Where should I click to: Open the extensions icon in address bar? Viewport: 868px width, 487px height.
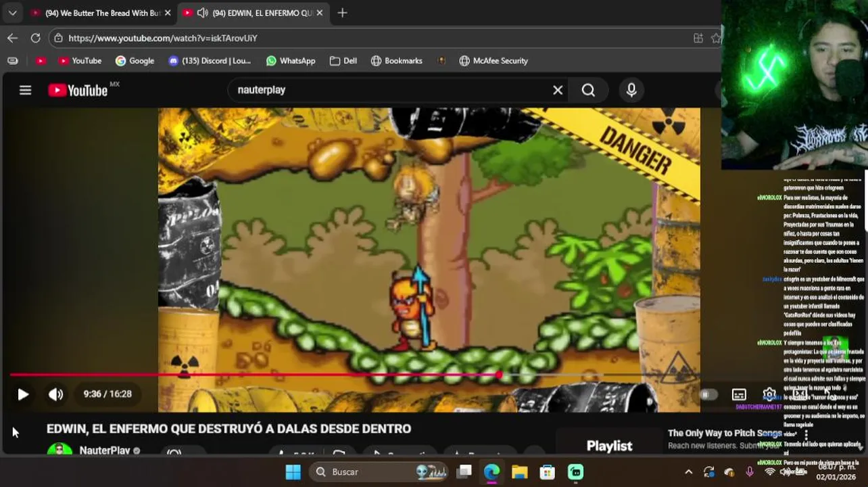coord(698,38)
